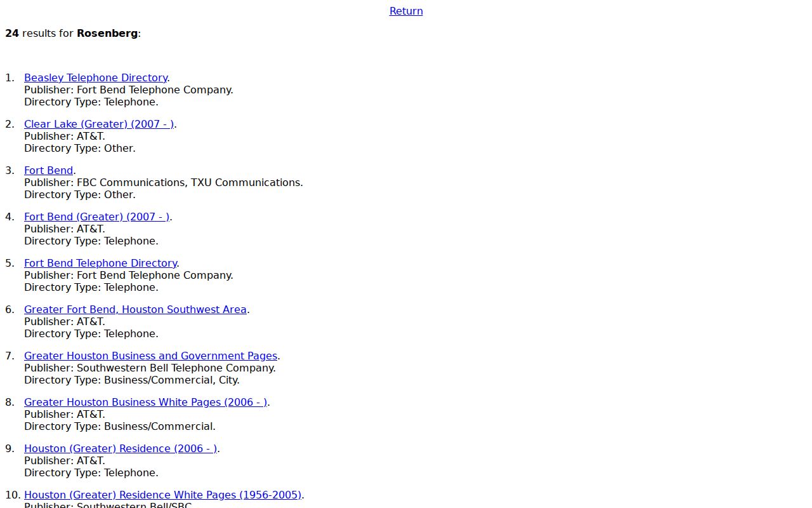Open Houston (Greater) Residence (2006 - ) link

(121, 448)
